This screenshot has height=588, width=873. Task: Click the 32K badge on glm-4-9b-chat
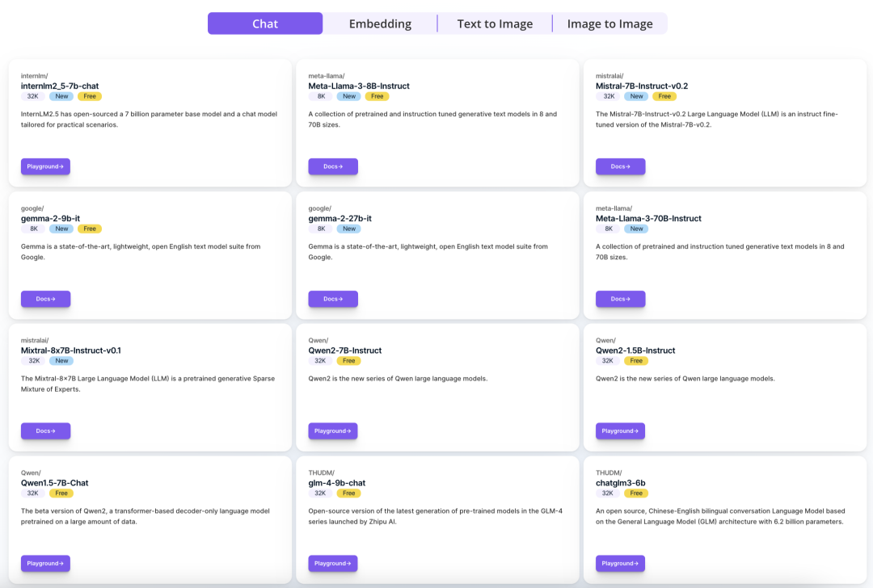click(320, 493)
